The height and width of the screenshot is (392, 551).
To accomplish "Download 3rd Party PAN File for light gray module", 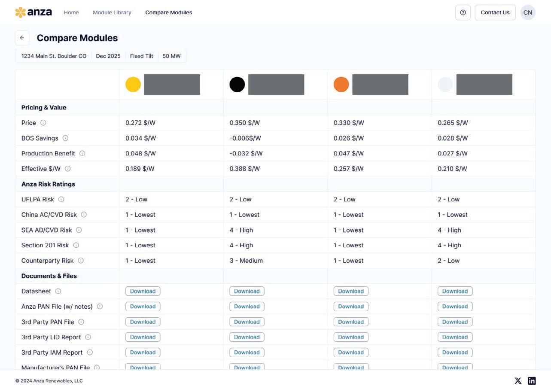I will point(455,322).
